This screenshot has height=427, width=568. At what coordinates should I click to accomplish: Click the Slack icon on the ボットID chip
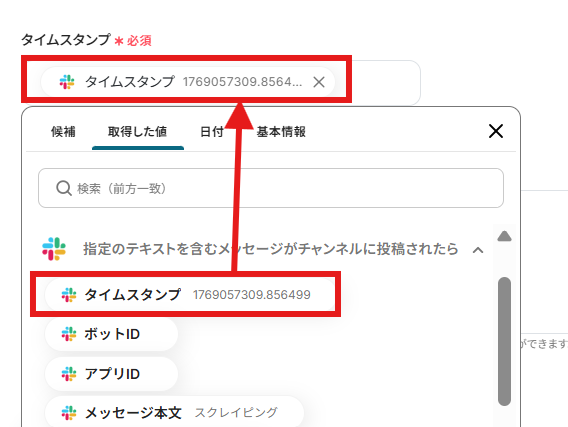pyautogui.click(x=69, y=334)
